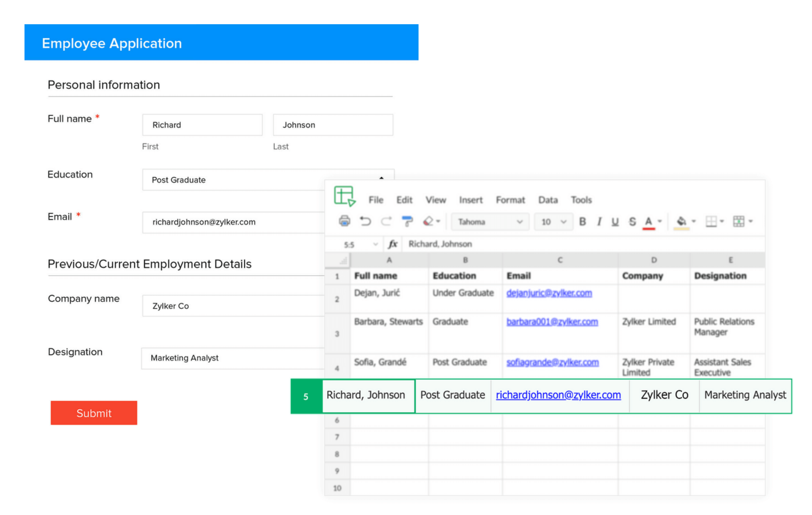This screenshot has height=515, width=812.
Task: Toggle bold formatting in the toolbar
Action: pyautogui.click(x=583, y=222)
